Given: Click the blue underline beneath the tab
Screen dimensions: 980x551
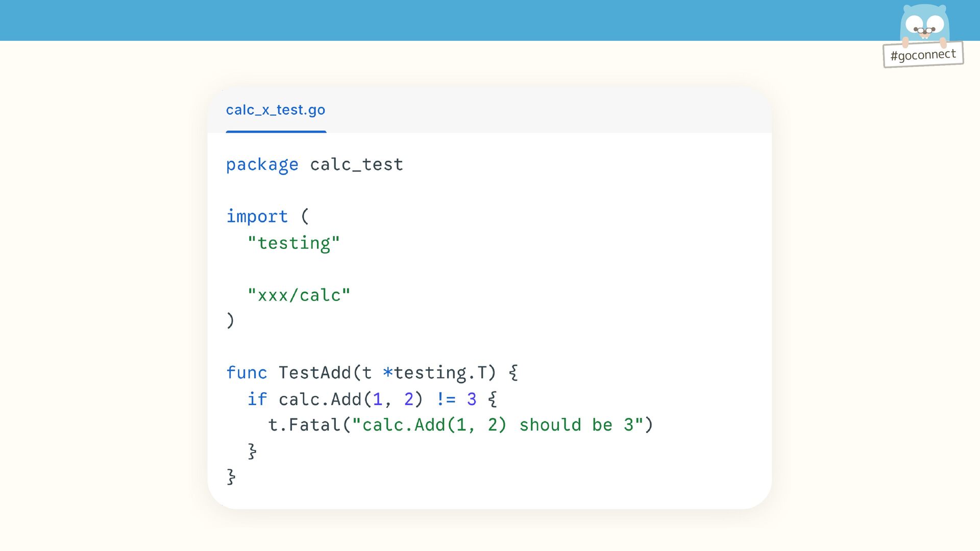Looking at the screenshot, I should coord(276,132).
